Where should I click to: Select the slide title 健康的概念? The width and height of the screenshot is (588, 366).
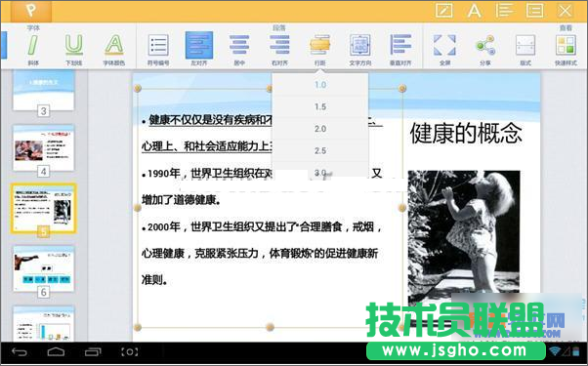[466, 133]
